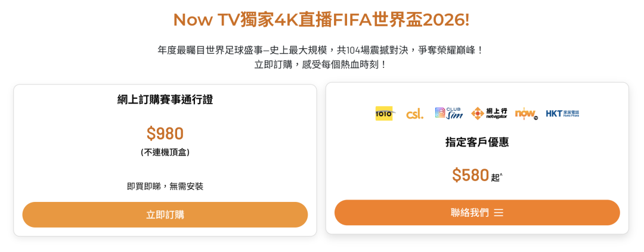Click the $980 price text
This screenshot has height=252, width=644.
[165, 133]
